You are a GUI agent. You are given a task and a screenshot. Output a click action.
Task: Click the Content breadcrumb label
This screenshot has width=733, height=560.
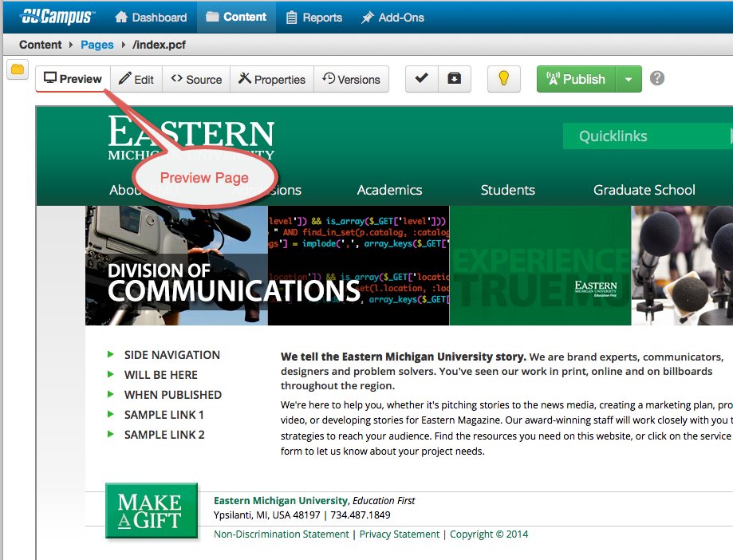40,45
